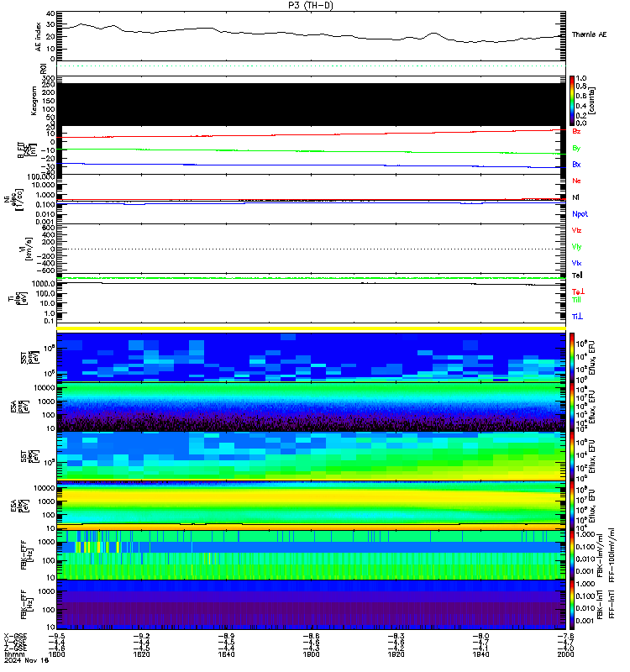
Task: Click the green By trace line
Action: click(311, 151)
